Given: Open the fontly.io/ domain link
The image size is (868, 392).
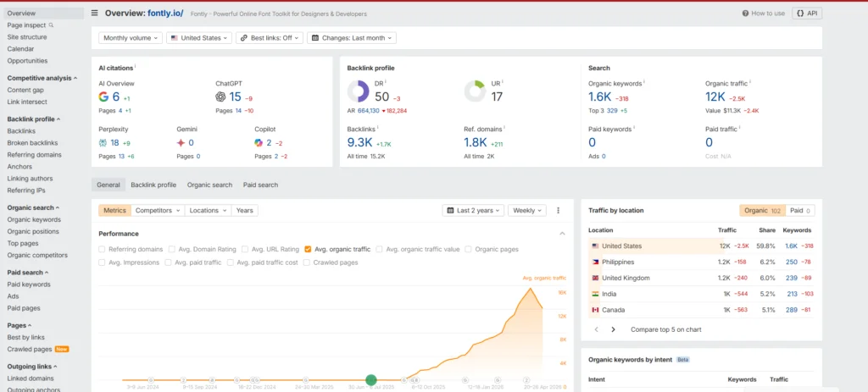Looking at the screenshot, I should (x=165, y=14).
